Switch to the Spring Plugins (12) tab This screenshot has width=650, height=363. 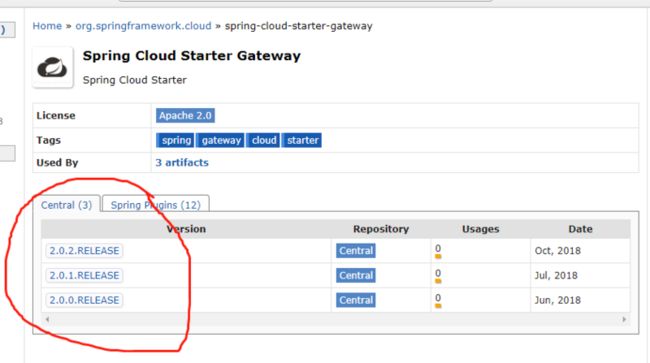click(x=155, y=205)
